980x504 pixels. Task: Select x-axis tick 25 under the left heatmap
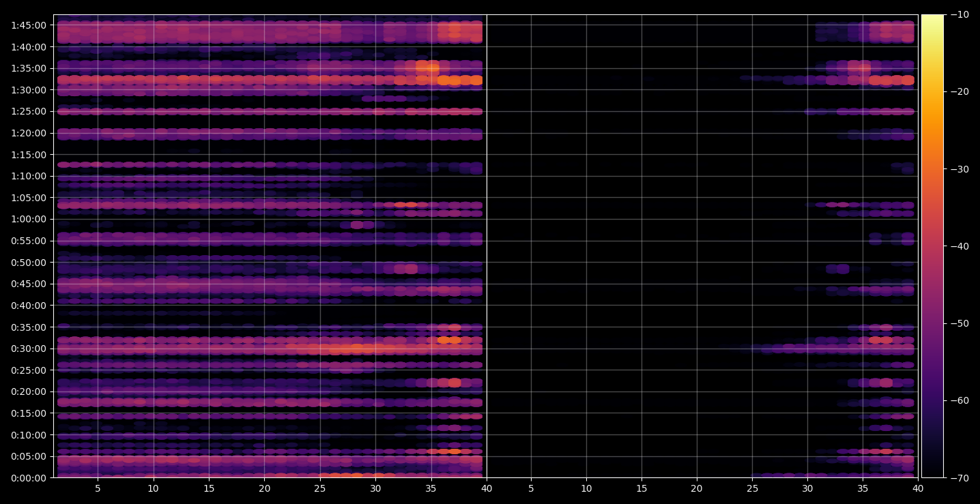pyautogui.click(x=320, y=488)
